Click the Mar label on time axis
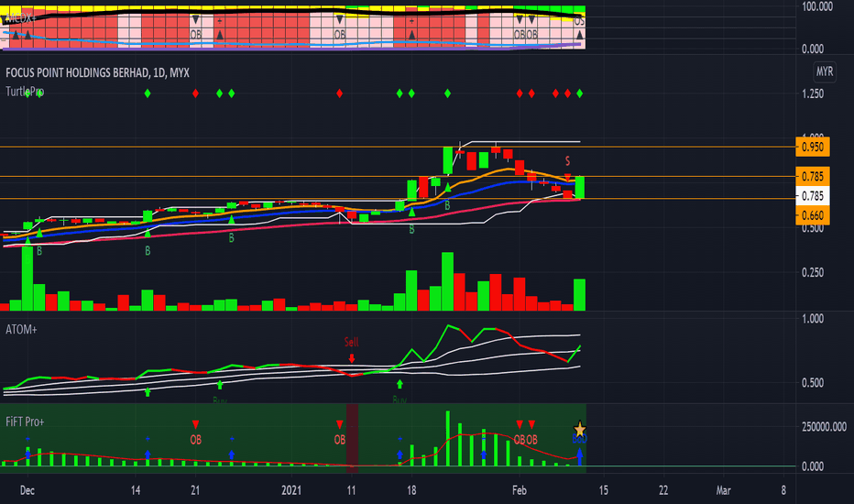Screen dimensions: 854x504 (x=723, y=490)
